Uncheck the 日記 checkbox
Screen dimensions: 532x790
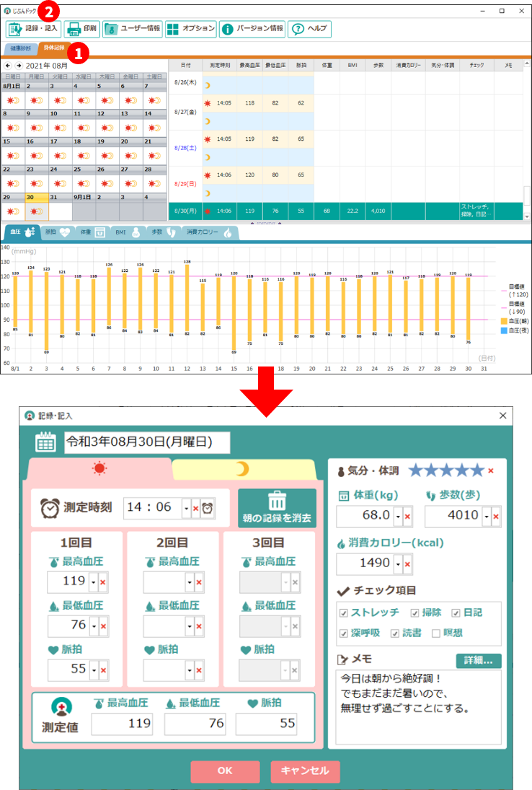tap(456, 613)
